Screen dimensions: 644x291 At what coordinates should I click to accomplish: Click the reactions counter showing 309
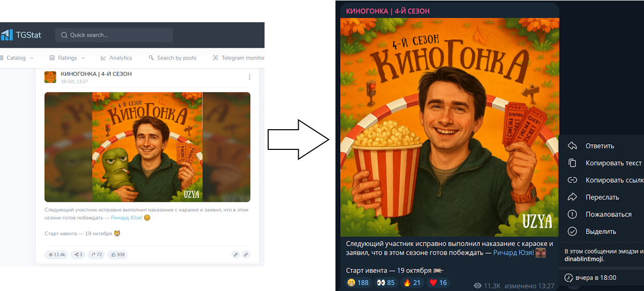click(118, 254)
